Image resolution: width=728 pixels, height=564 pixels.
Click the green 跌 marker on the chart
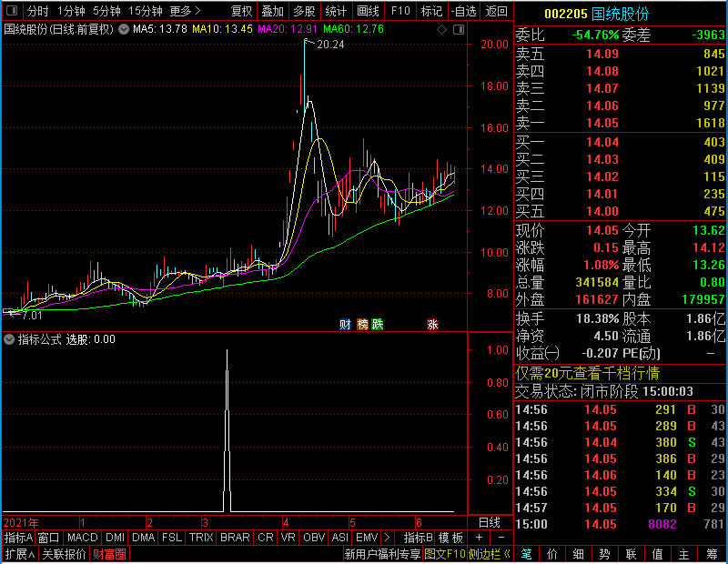click(x=378, y=324)
